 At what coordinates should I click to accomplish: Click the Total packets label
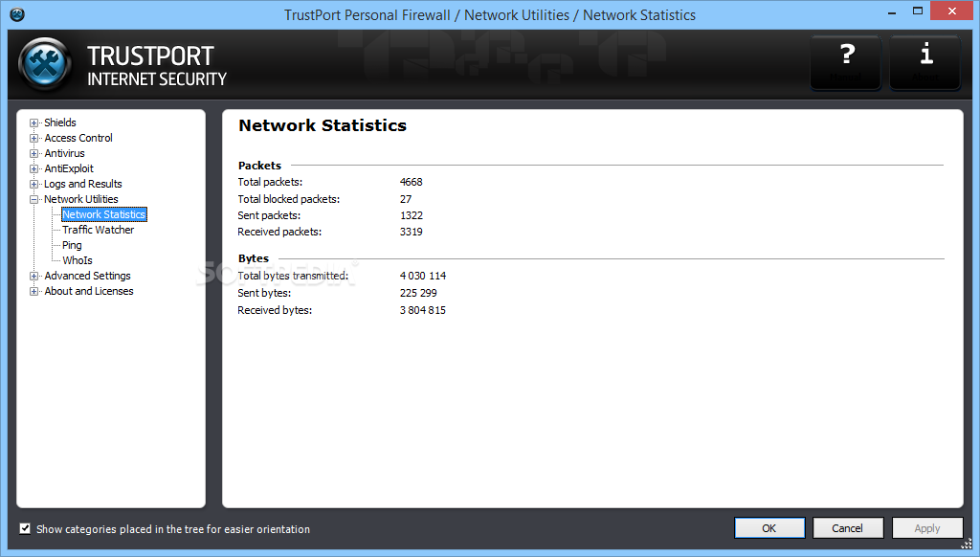pos(270,182)
